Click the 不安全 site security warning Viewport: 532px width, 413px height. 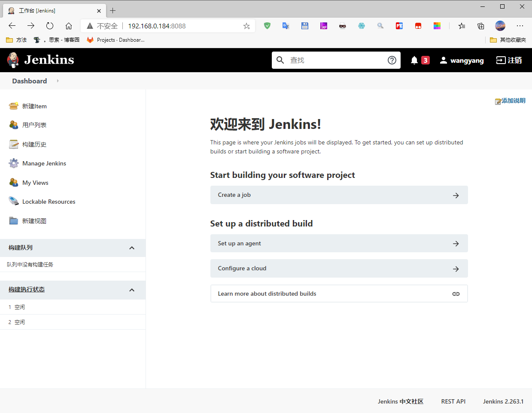click(102, 26)
